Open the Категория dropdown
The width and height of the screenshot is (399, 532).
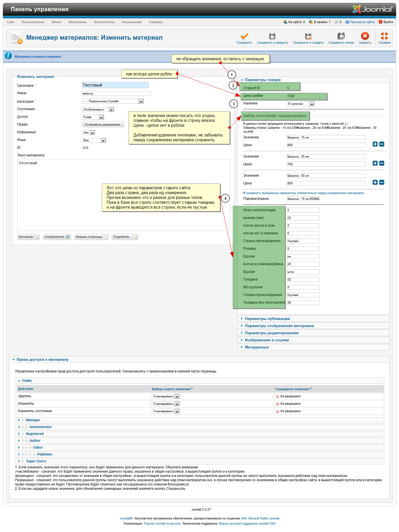coord(113,101)
